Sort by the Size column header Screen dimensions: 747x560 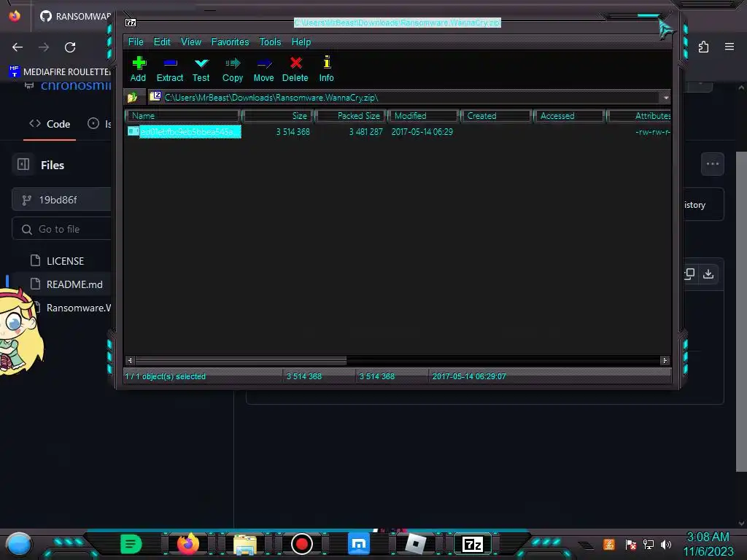tap(277, 116)
